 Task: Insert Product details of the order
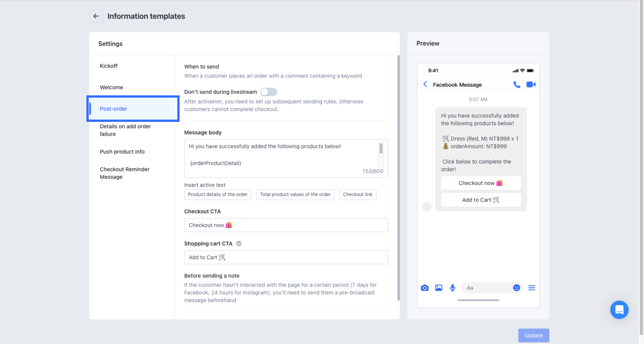218,195
